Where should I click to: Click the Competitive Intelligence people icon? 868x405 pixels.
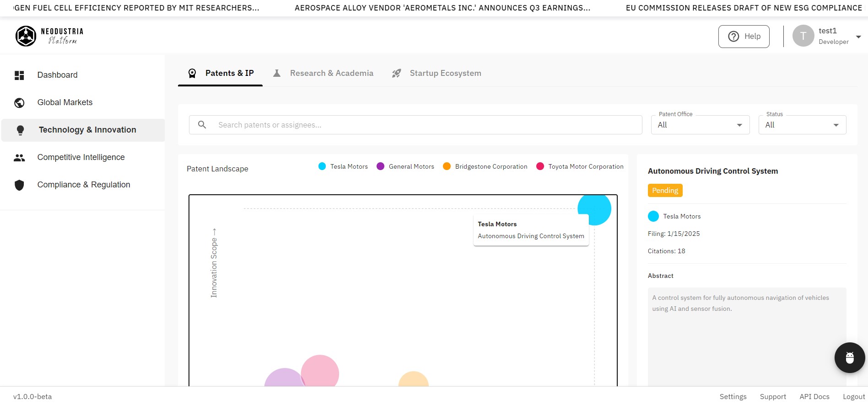(19, 158)
